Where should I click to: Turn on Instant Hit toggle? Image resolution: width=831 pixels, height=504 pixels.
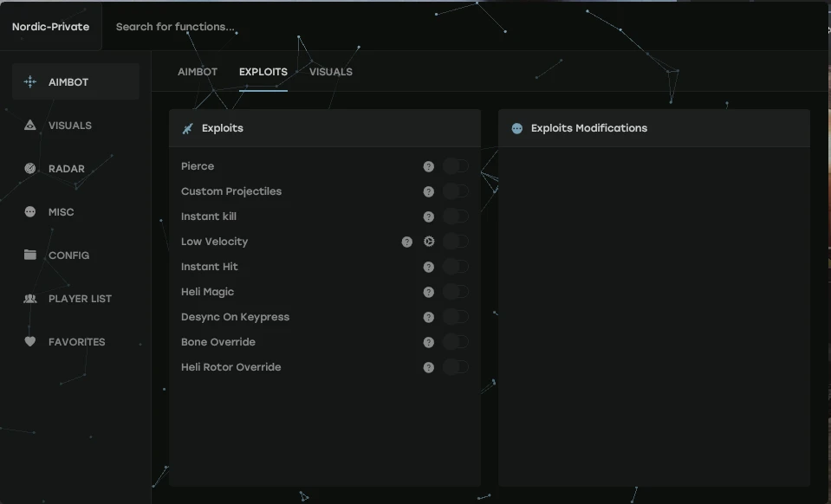(x=456, y=267)
